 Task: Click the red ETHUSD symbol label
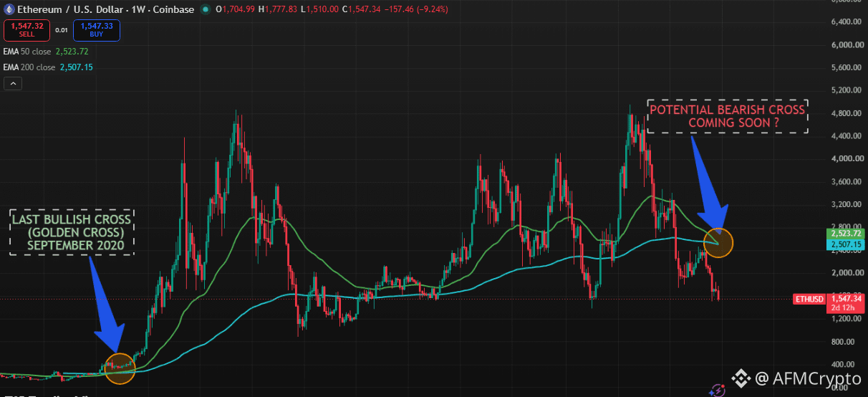pyautogui.click(x=809, y=299)
